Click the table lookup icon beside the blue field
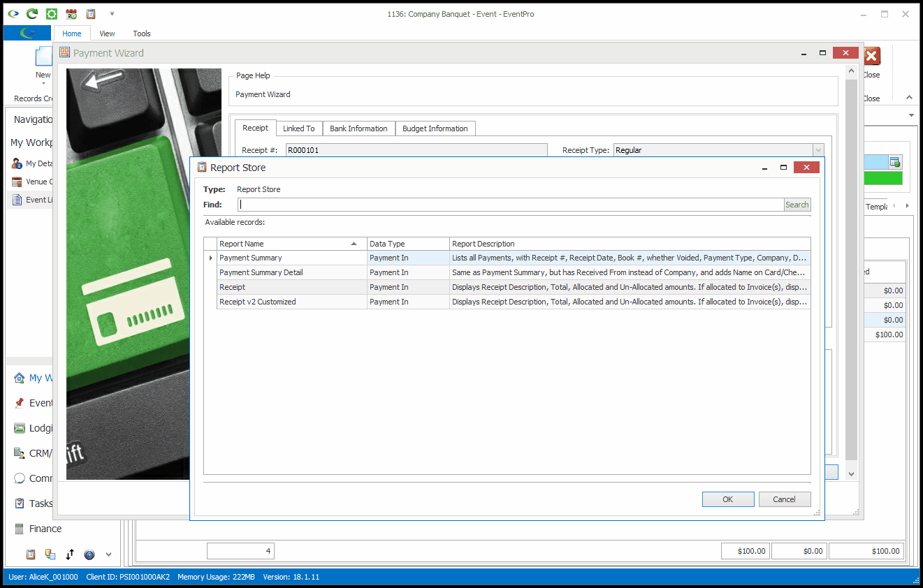The image size is (923, 588). click(894, 162)
